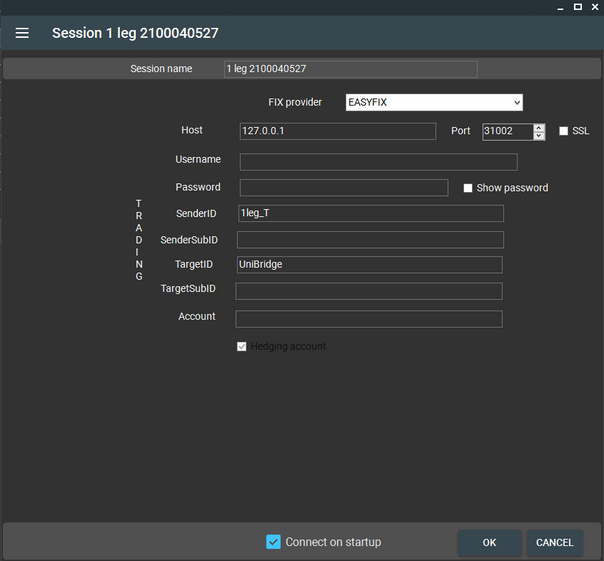Uncheck Connect on startup
This screenshot has width=604, height=561.
(x=273, y=542)
